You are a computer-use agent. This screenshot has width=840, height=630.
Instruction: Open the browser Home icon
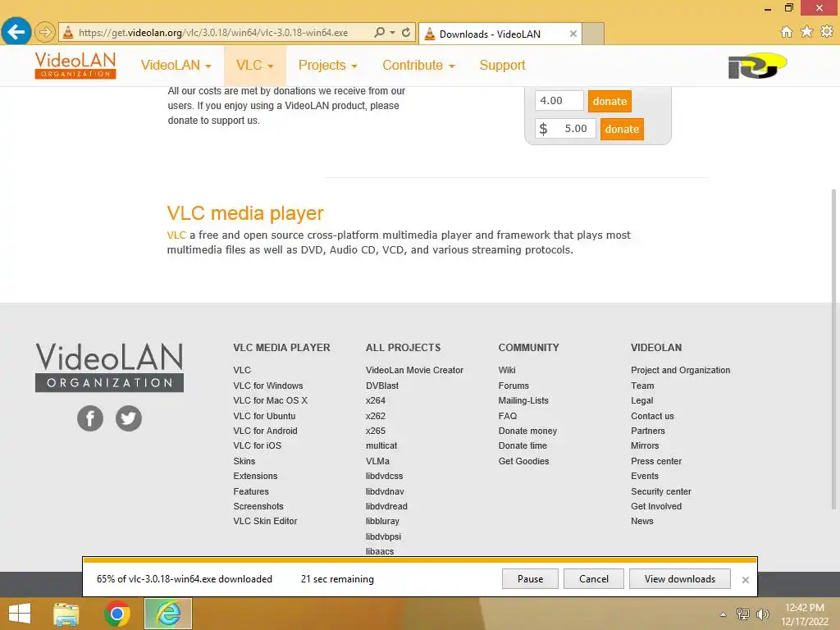click(786, 32)
